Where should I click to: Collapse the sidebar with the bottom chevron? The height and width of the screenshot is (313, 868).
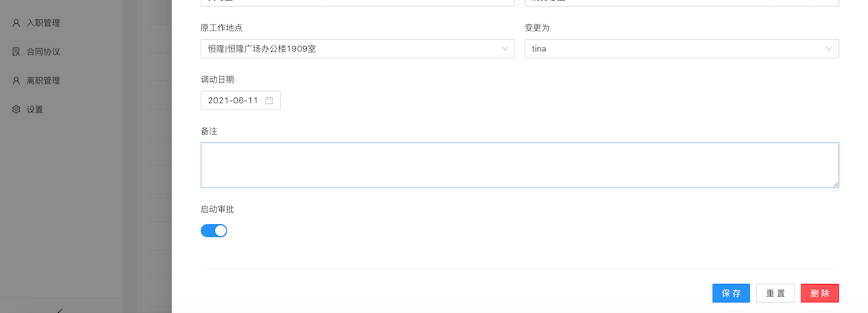[60, 310]
